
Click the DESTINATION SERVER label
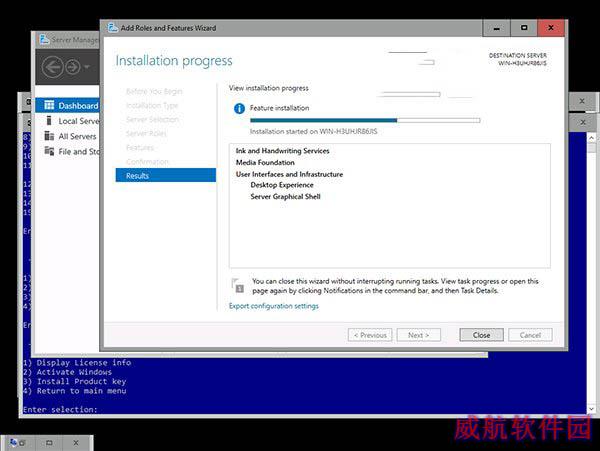518,55
